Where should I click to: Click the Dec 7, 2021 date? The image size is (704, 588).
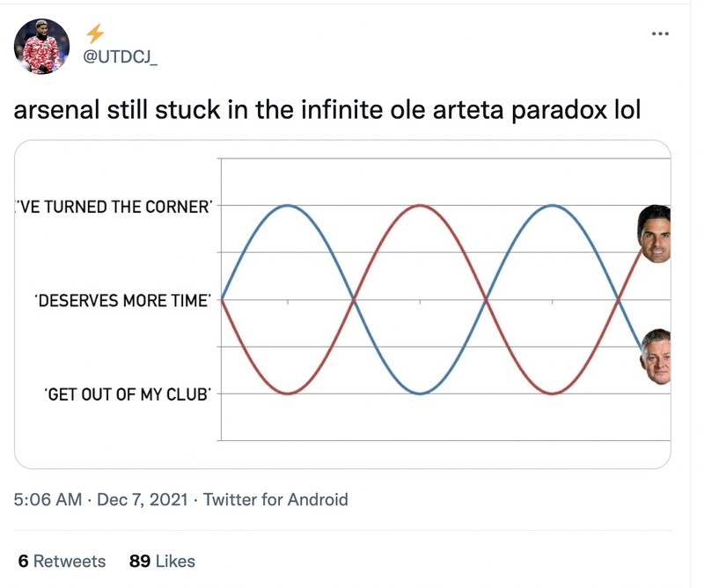coord(142,500)
